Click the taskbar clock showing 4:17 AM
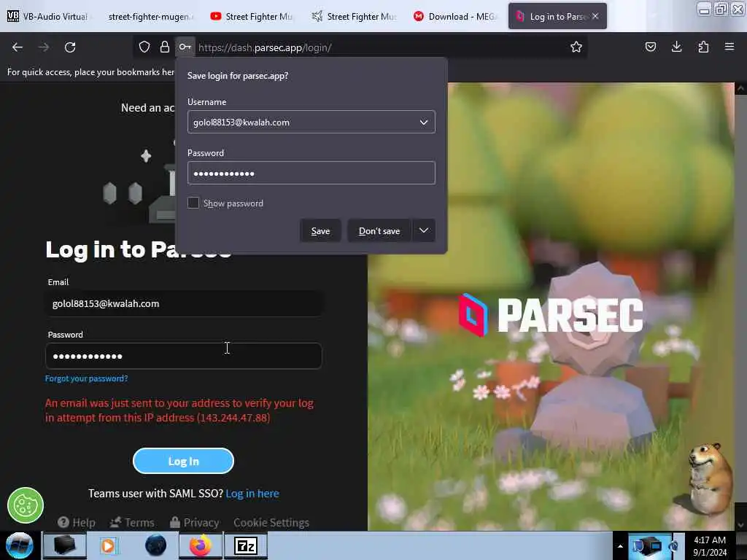 [710, 545]
